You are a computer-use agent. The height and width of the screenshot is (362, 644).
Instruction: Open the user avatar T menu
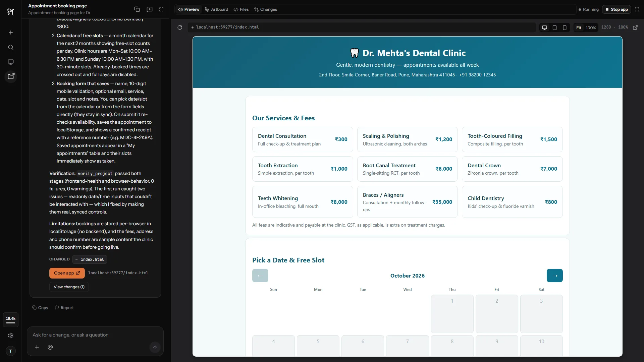tap(11, 351)
